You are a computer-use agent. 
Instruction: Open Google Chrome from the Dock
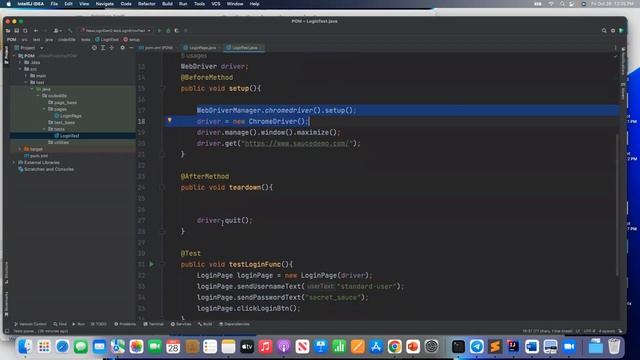point(394,347)
